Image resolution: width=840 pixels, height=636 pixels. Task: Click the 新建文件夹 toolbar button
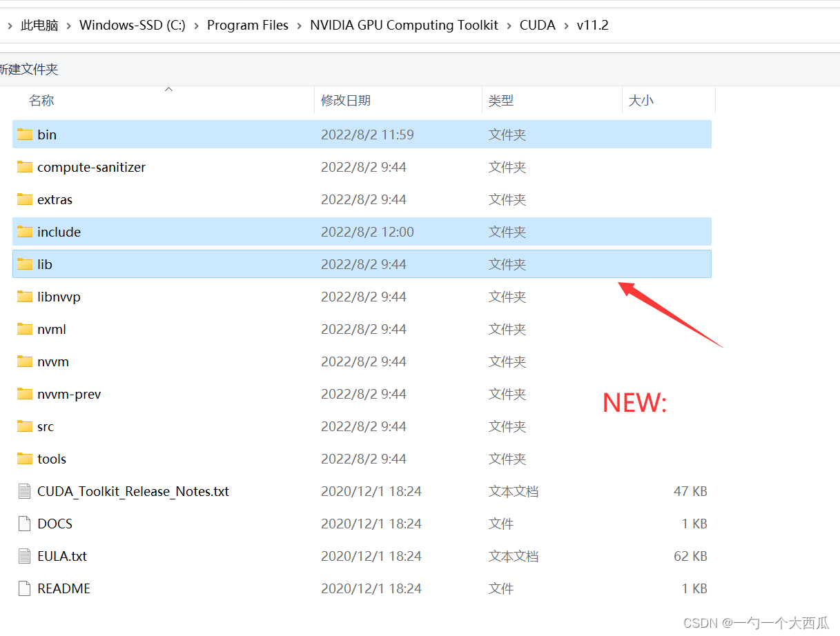pyautogui.click(x=29, y=70)
